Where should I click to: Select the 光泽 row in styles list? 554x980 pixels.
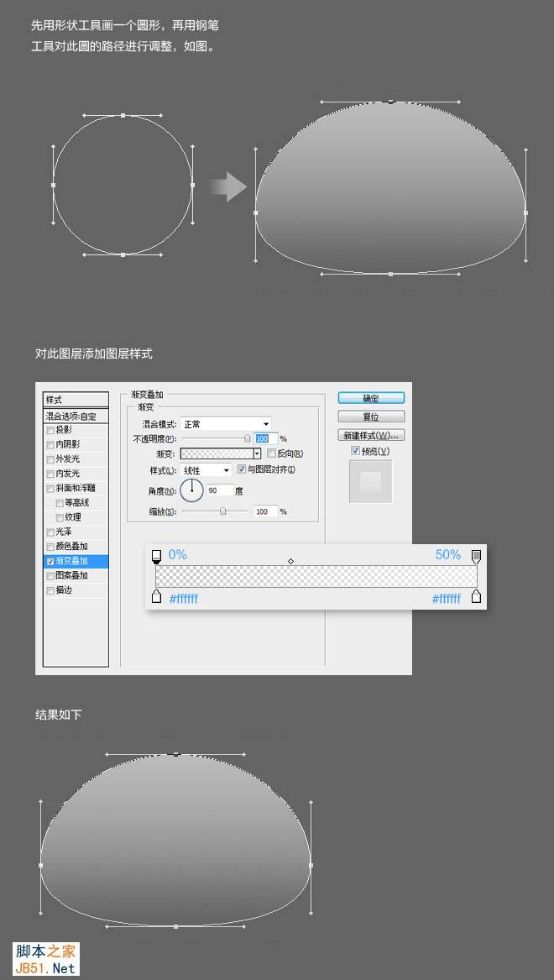pos(76,532)
